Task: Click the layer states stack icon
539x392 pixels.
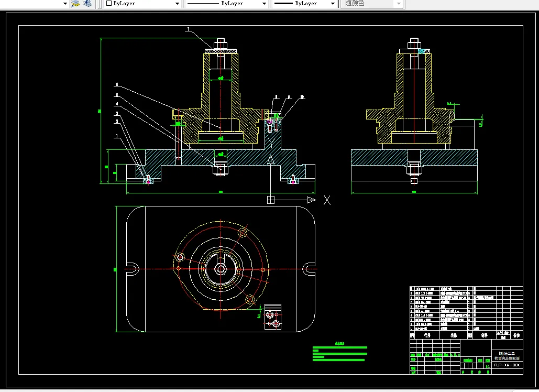Action: tap(87, 3)
